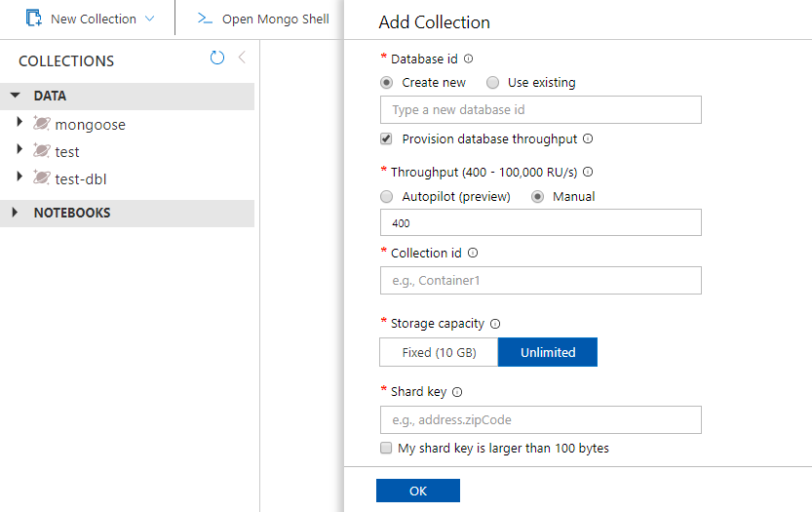Image resolution: width=812 pixels, height=512 pixels.
Task: Enable shard key larger than 100 bytes
Action: [386, 449]
